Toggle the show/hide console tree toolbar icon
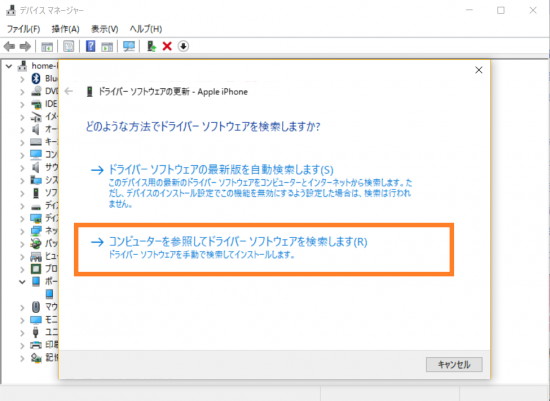The image size is (550, 401). [47, 46]
